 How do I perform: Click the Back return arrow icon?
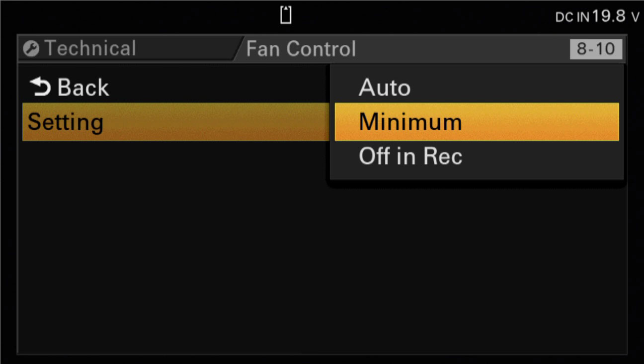[40, 87]
